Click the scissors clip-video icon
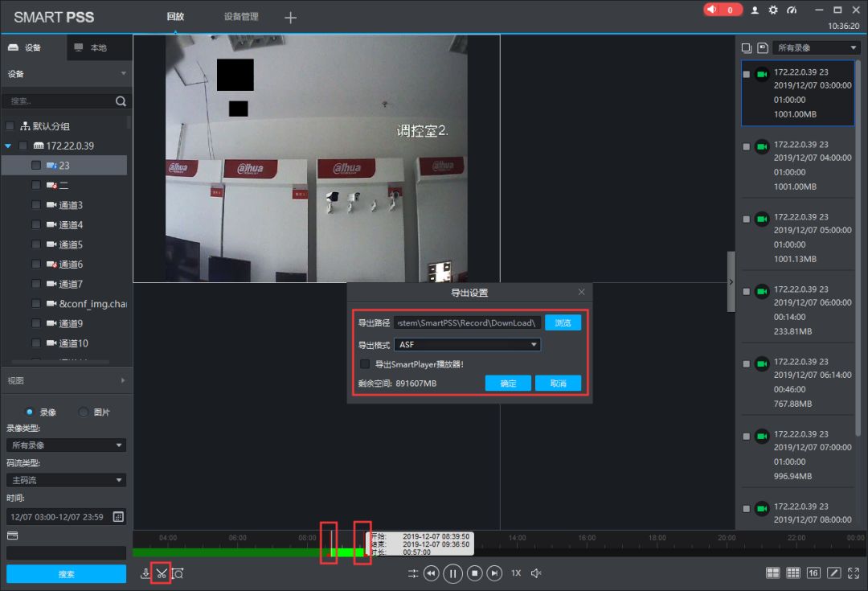Viewport: 868px width, 591px height. [161, 573]
